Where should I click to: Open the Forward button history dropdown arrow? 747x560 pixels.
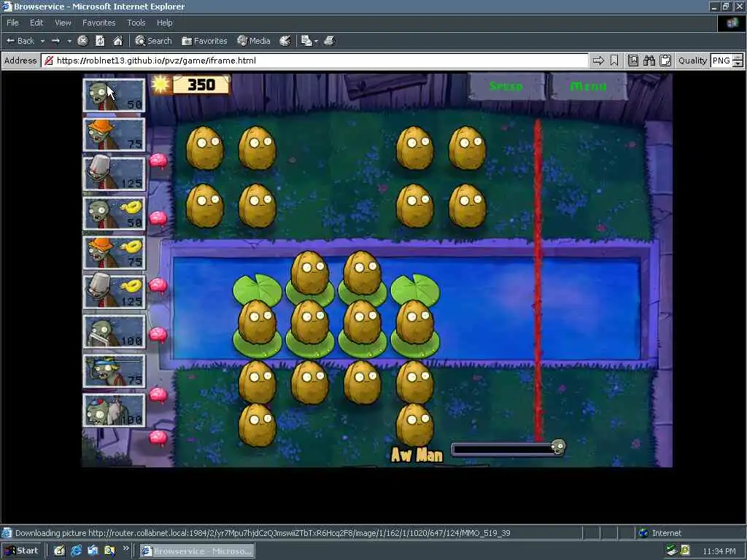click(x=69, y=41)
